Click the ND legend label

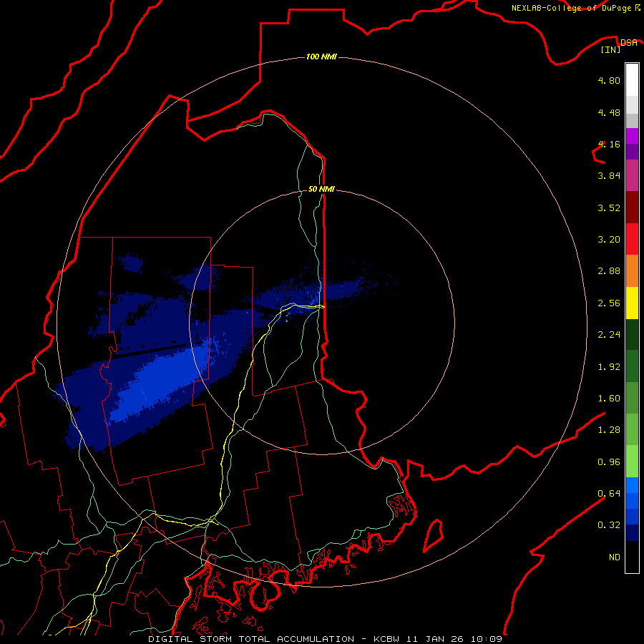[615, 557]
